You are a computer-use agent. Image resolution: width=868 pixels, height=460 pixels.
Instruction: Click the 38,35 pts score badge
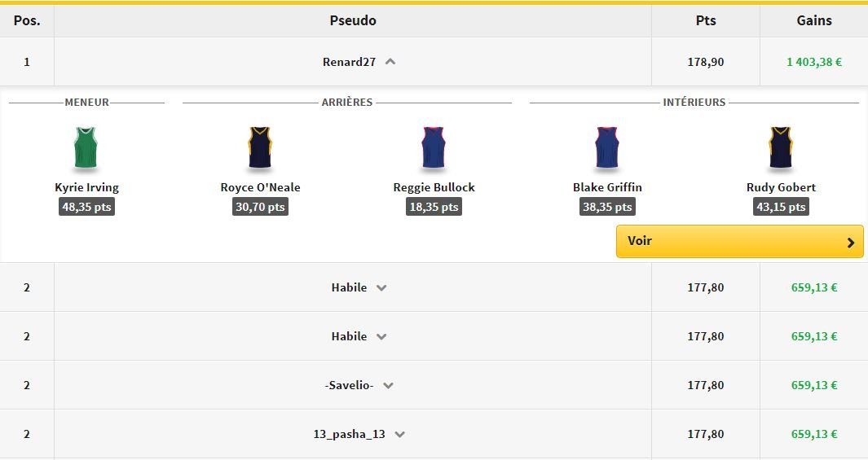[607, 207]
